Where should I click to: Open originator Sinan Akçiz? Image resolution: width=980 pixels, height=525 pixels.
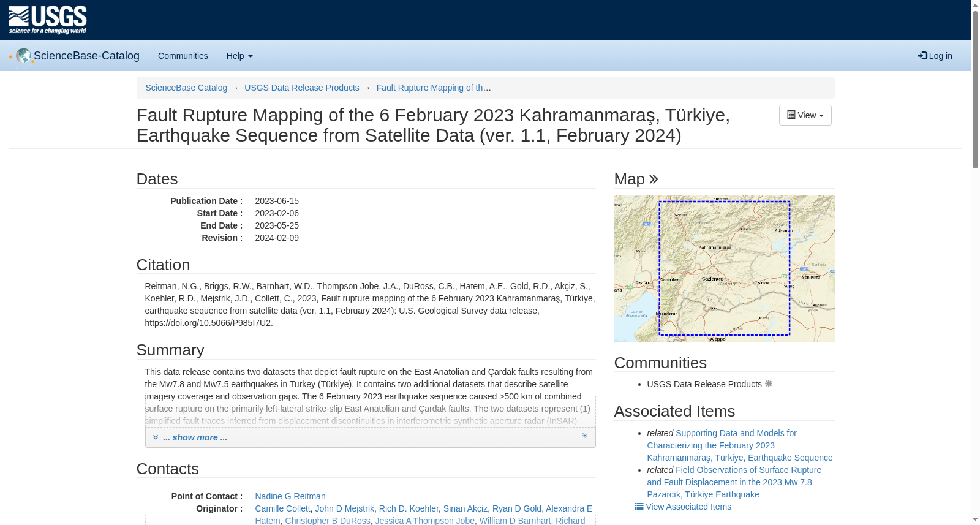coord(466,508)
